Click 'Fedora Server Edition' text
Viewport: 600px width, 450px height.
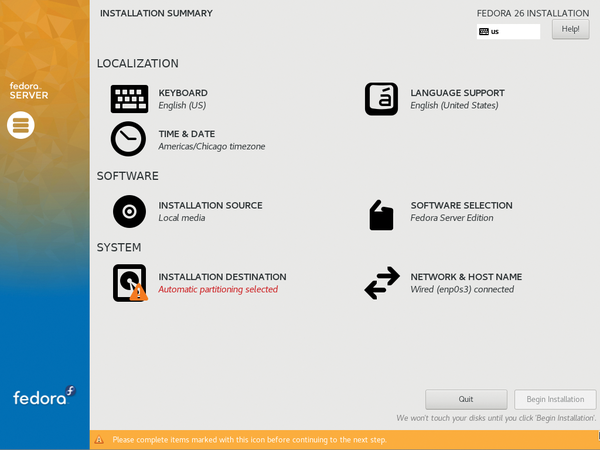point(452,218)
